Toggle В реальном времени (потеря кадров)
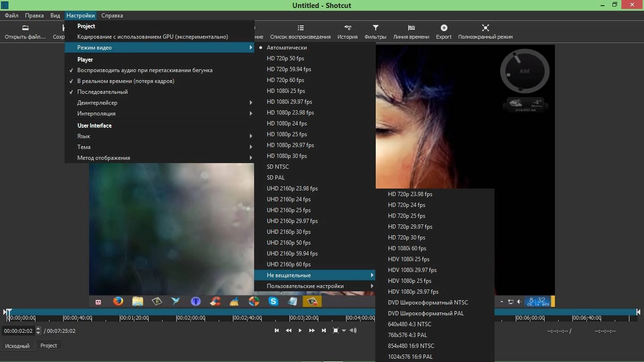Viewport: 644px width, 362px height. (x=159, y=81)
